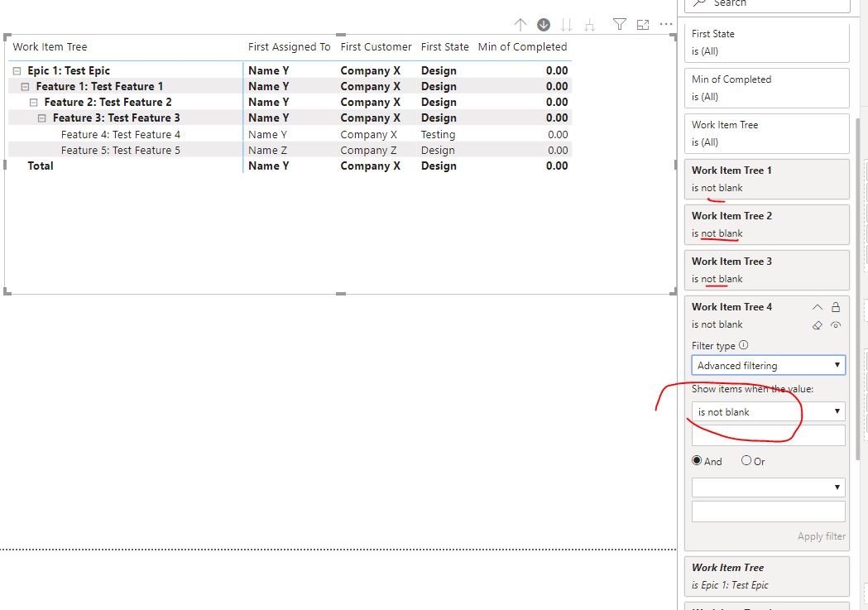Click the 'Company Z' customer cell

click(x=368, y=150)
